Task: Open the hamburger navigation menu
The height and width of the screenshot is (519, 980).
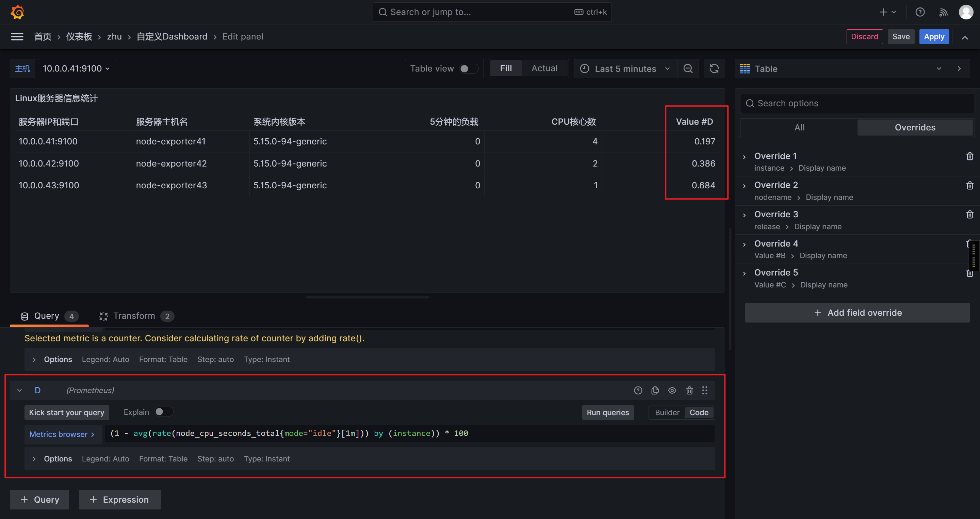Action: (x=17, y=36)
